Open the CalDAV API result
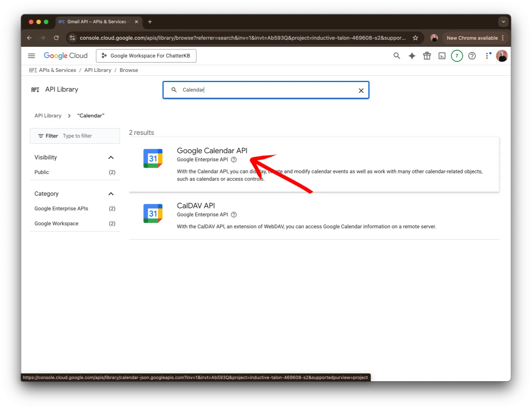The width and height of the screenshot is (532, 409). (196, 206)
